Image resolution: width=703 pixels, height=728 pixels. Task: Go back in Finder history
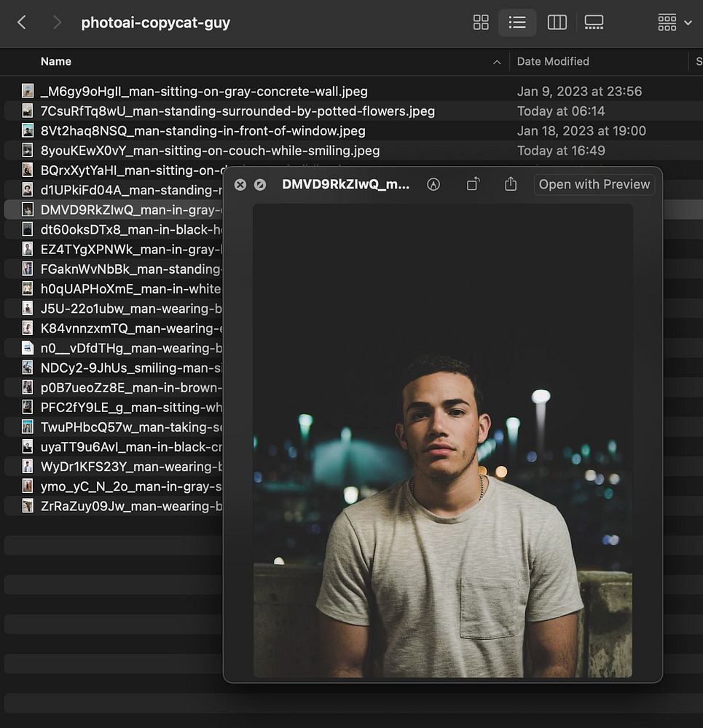(21, 23)
